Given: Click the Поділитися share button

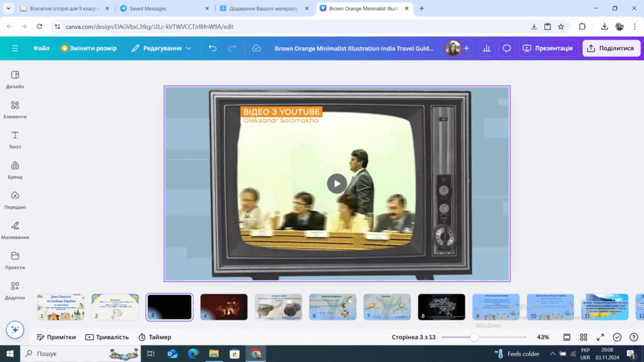Looking at the screenshot, I should coord(611,48).
